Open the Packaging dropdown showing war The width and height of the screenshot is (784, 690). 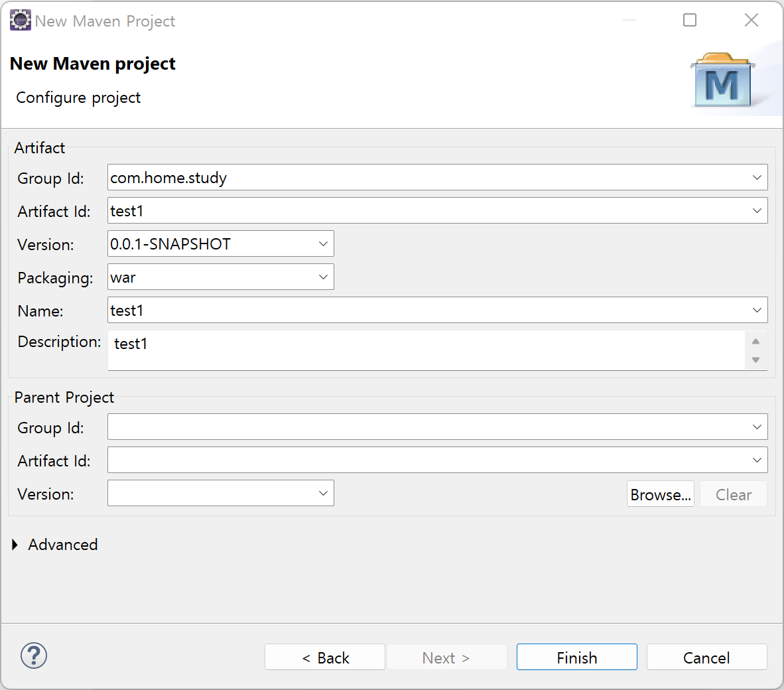point(323,277)
